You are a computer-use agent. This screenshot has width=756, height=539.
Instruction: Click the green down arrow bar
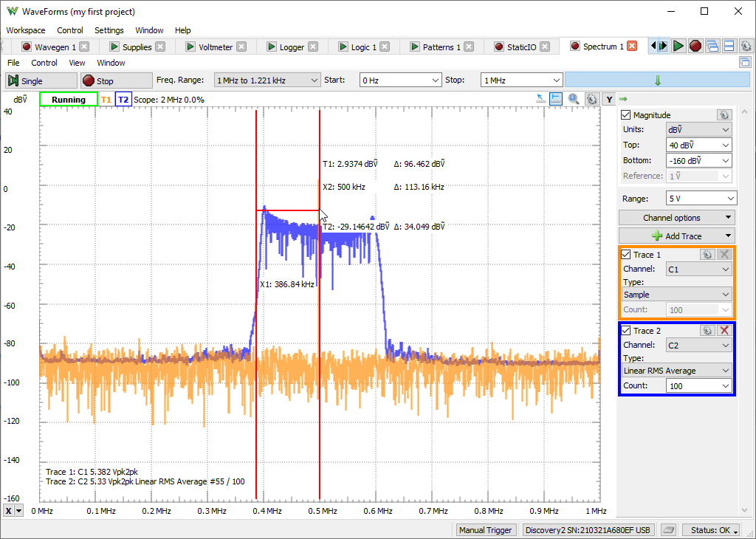click(657, 80)
